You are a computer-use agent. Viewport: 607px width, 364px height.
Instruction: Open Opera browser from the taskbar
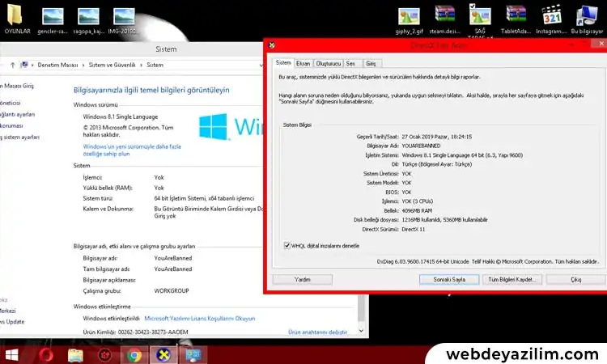[x=46, y=355]
